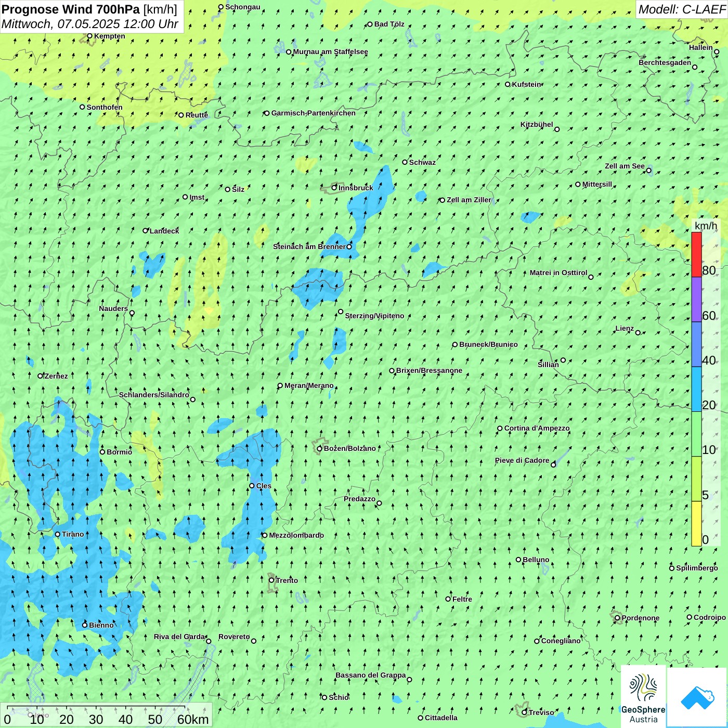
Task: Click the Kempten city marker
Action: [x=89, y=36]
